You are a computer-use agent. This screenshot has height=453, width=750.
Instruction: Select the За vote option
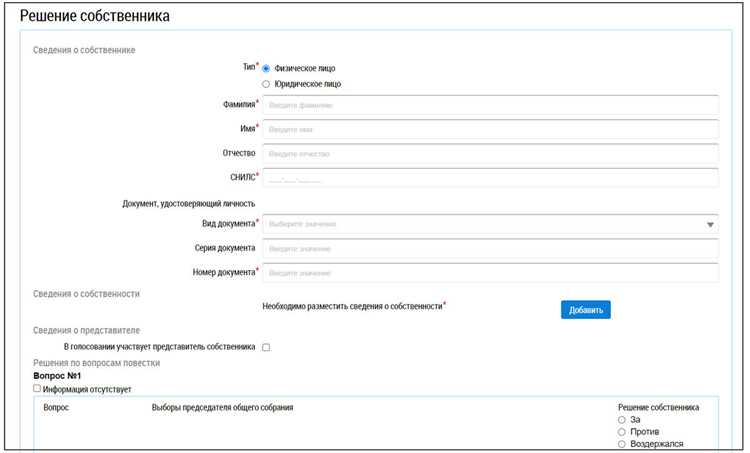[x=621, y=420]
